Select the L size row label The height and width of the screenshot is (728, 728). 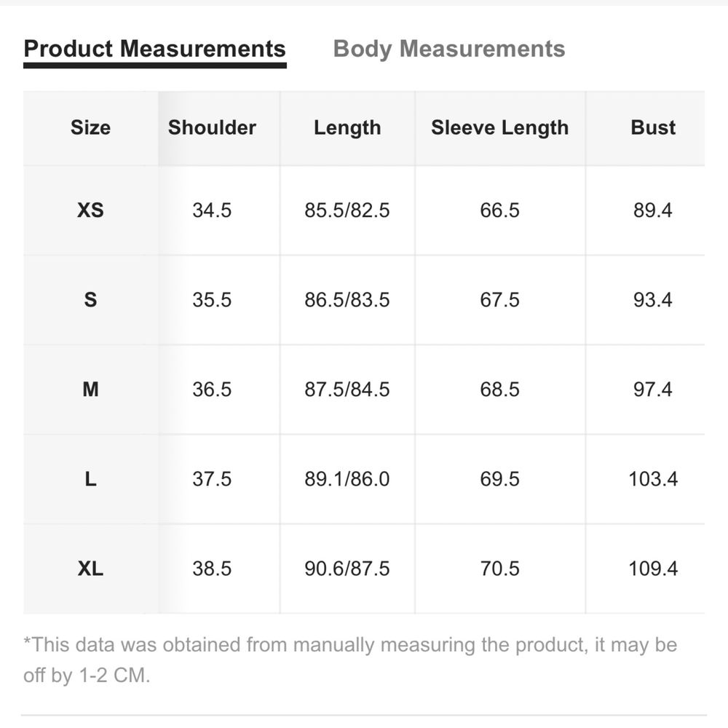(x=90, y=479)
